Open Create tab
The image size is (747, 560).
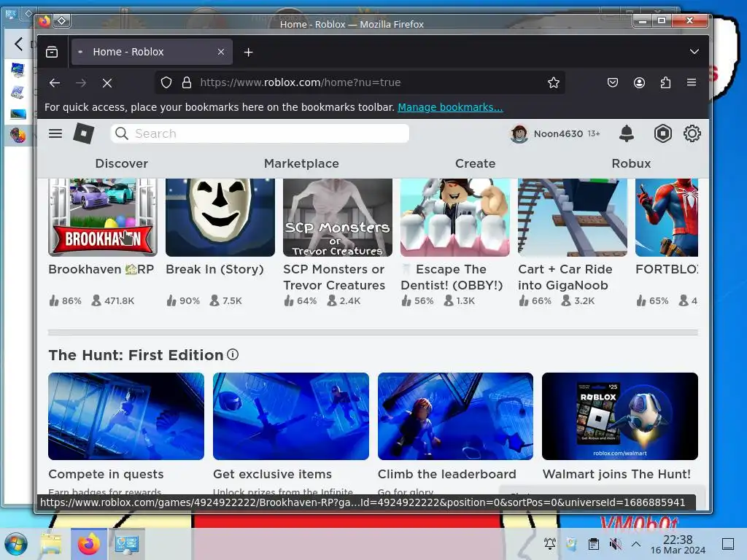475,163
